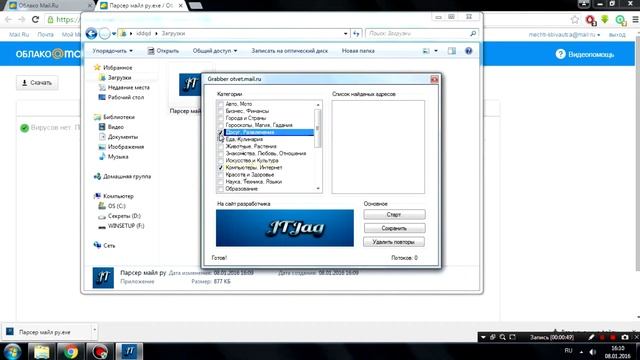Click Открыть in Explorer toolbar

(163, 51)
